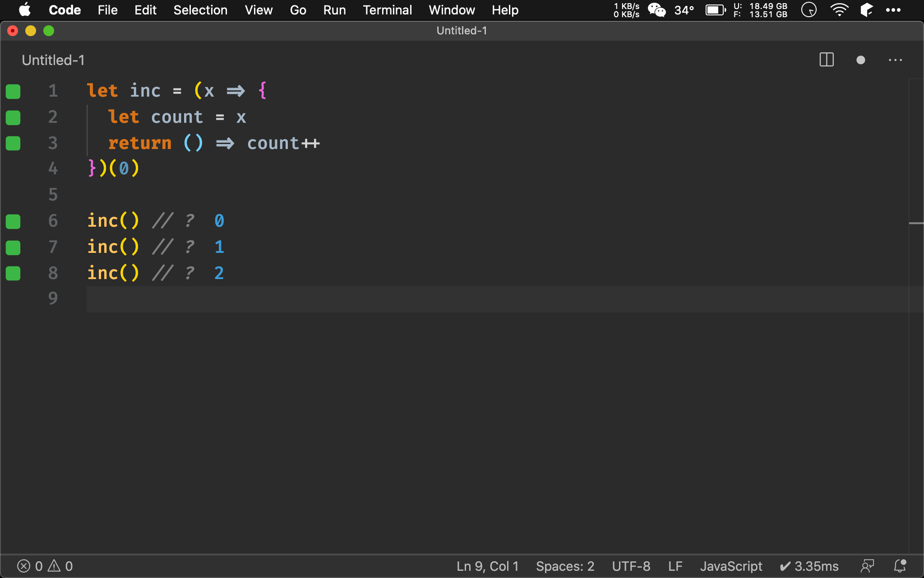Image resolution: width=924 pixels, height=578 pixels.
Task: Click the yellow minimize window button
Action: [31, 31]
